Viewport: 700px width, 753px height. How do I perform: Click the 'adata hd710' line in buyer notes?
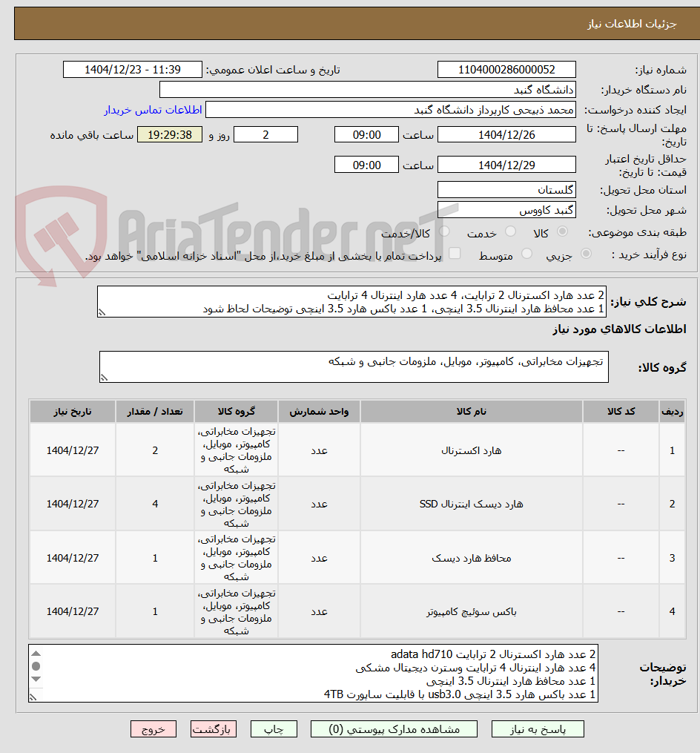(x=493, y=654)
